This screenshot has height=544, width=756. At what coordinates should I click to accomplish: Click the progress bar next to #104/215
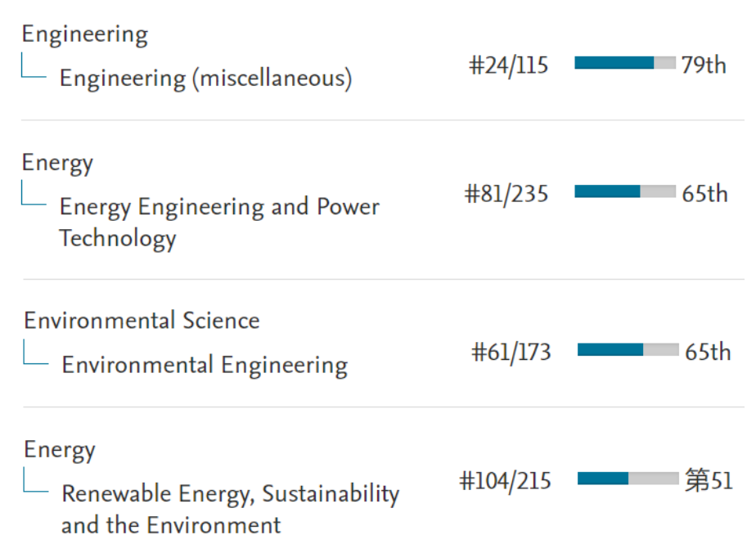[628, 479]
